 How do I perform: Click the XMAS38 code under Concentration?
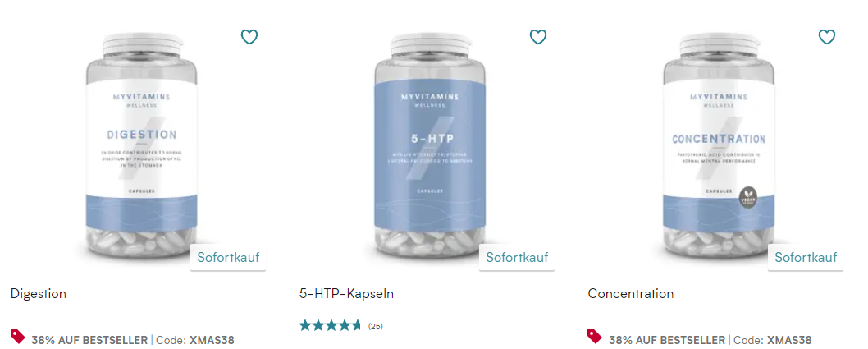pyautogui.click(x=789, y=340)
